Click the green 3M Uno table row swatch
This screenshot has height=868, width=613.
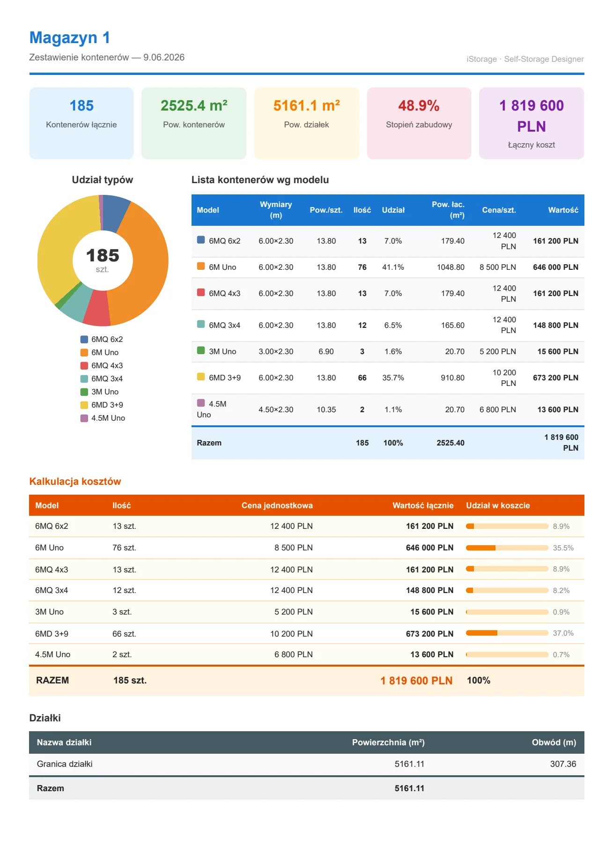(x=201, y=350)
